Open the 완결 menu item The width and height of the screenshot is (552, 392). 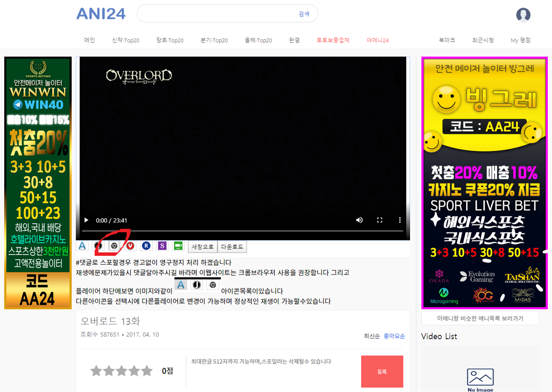coord(294,40)
